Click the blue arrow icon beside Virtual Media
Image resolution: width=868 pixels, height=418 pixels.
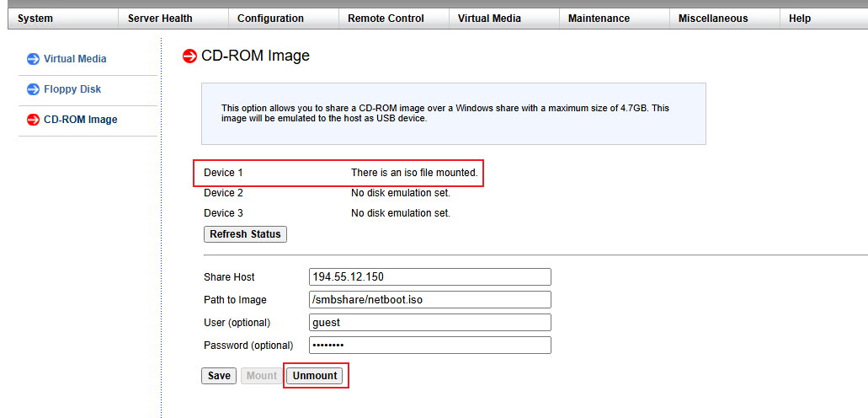tap(33, 59)
